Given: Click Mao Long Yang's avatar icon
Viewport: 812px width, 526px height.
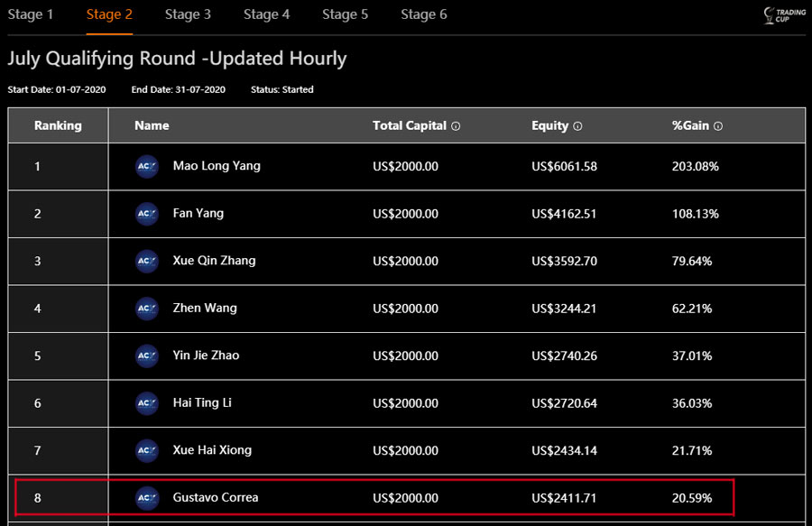Looking at the screenshot, I should 147,166.
